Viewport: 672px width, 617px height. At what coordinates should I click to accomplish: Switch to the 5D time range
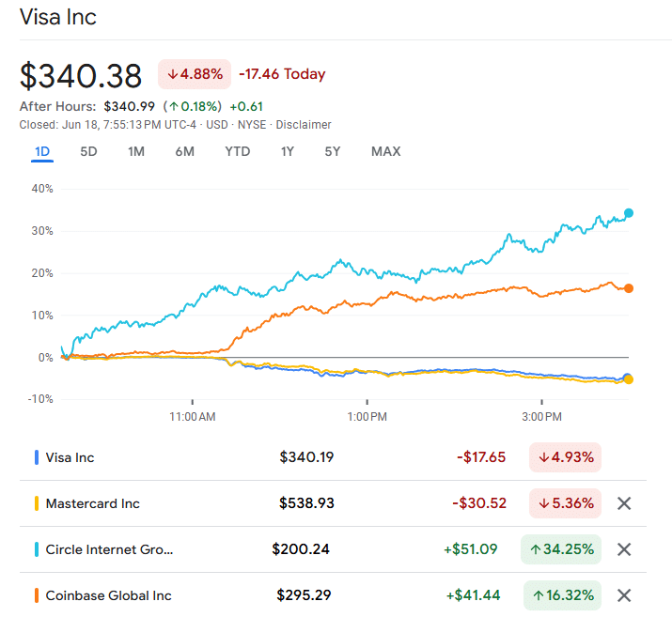click(x=88, y=151)
